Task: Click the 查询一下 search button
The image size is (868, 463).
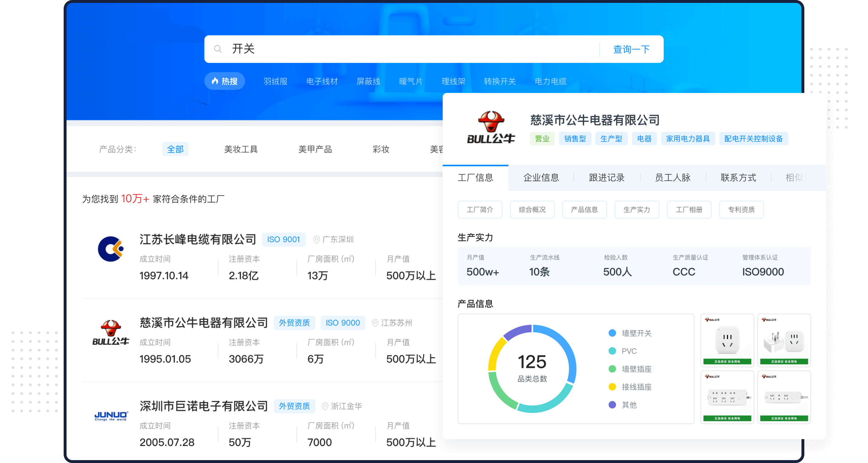Action: pyautogui.click(x=631, y=49)
